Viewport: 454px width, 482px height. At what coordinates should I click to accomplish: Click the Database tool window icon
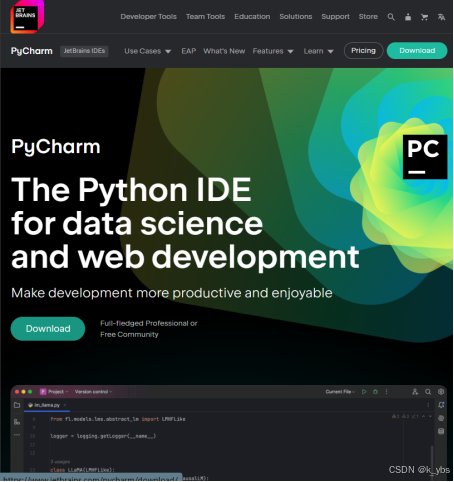pos(441,431)
